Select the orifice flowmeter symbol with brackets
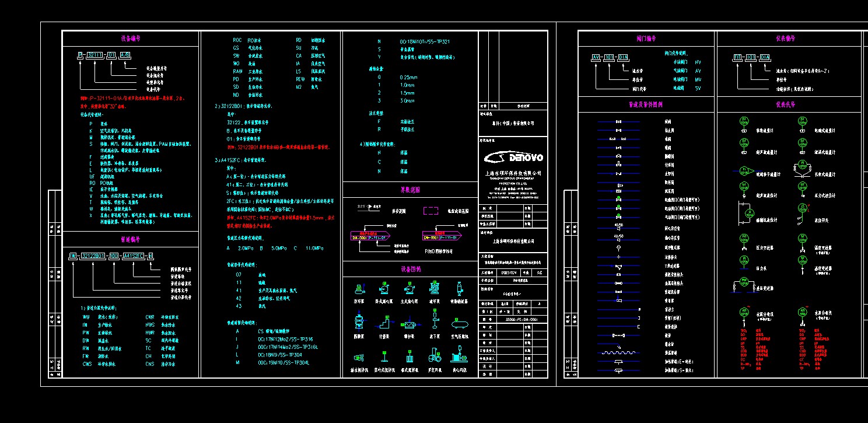The height and width of the screenshot is (423, 868). click(803, 169)
